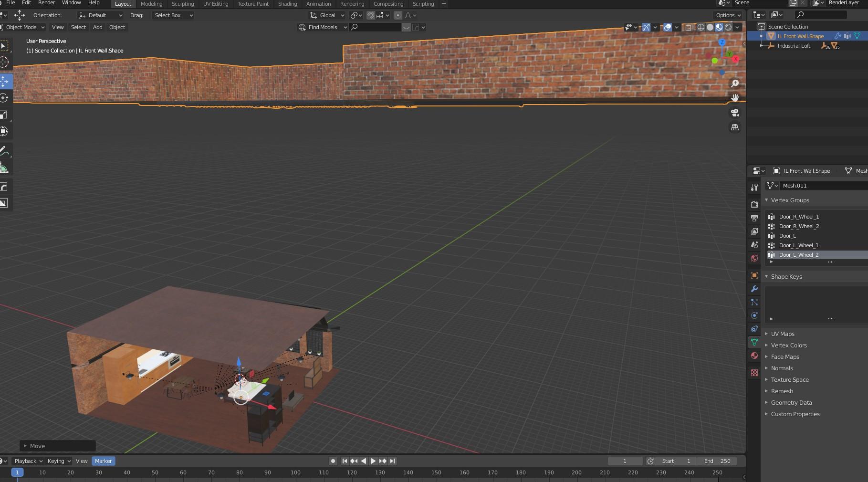Switch to rendered viewport shading

coord(728,27)
